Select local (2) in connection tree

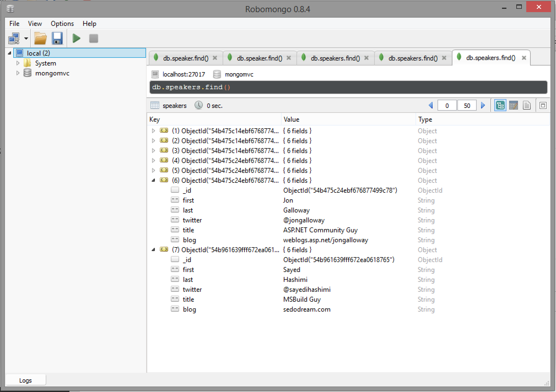(79, 53)
